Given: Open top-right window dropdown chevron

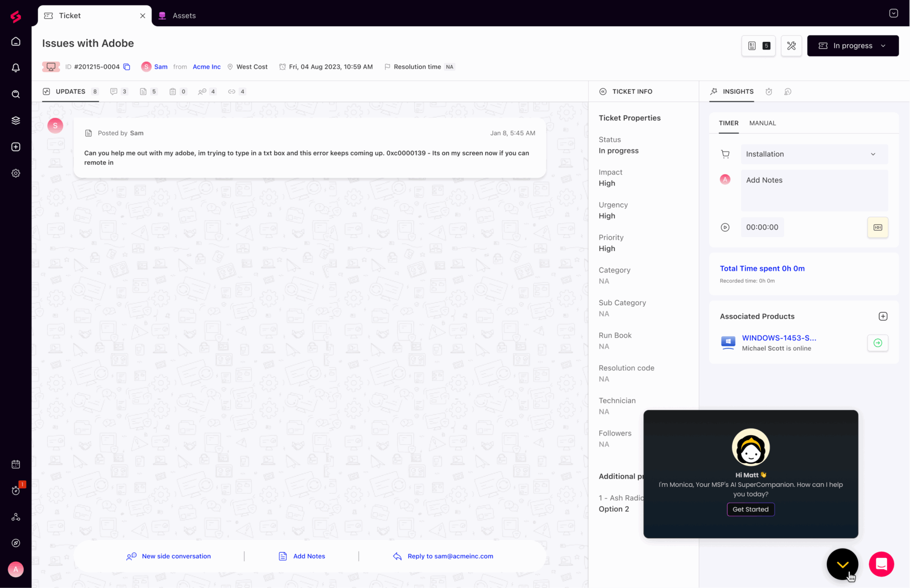Looking at the screenshot, I should coord(894,13).
